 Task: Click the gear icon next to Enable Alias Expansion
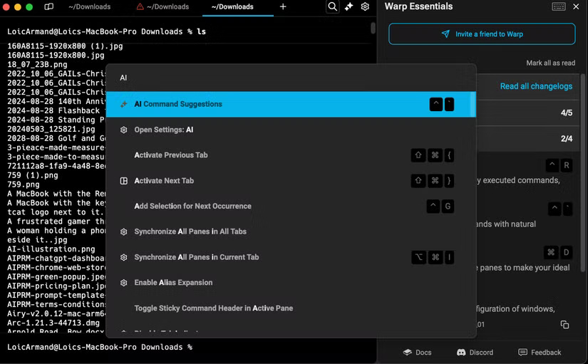pyautogui.click(x=123, y=283)
